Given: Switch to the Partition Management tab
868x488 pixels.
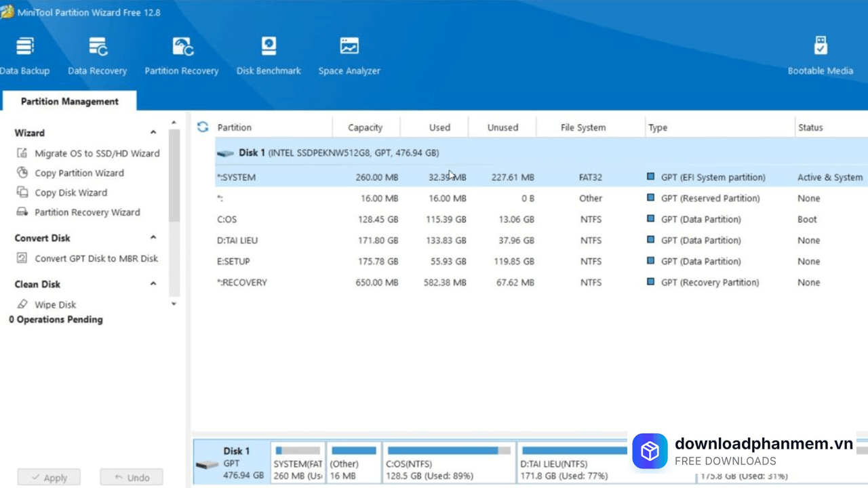Looking at the screenshot, I should 69,101.
